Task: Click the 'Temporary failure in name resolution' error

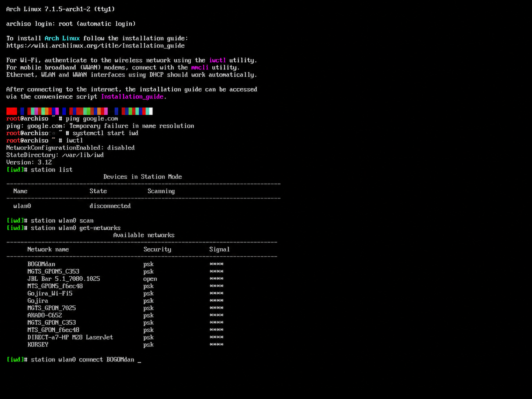Action: pos(132,126)
